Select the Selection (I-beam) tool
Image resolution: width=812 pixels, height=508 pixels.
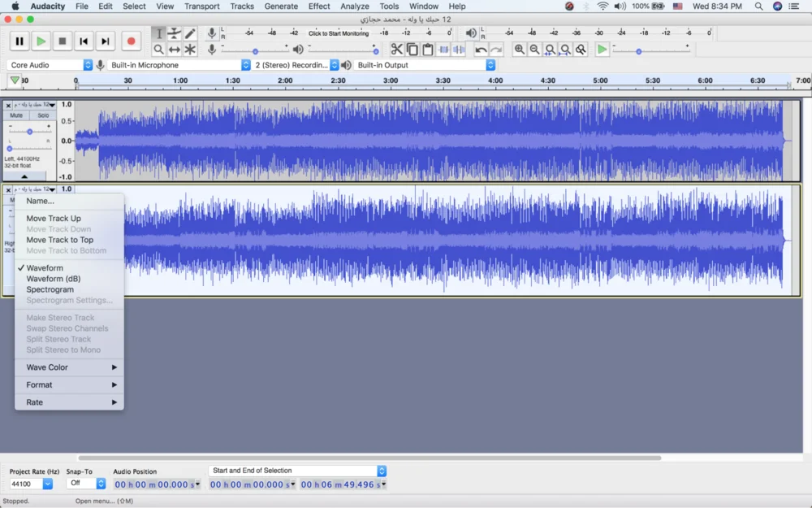click(x=159, y=33)
